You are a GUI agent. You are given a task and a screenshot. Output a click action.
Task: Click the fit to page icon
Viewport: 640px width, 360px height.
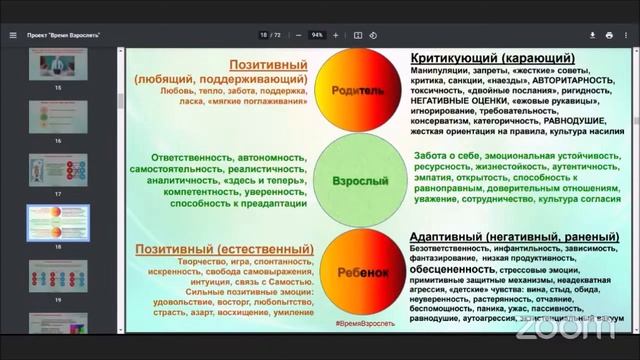358,36
